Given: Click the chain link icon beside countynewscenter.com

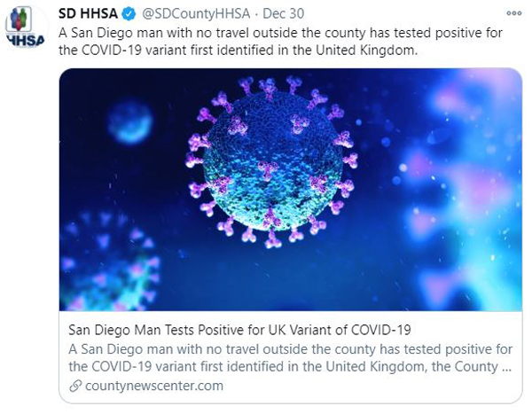Looking at the screenshot, I should [x=75, y=386].
